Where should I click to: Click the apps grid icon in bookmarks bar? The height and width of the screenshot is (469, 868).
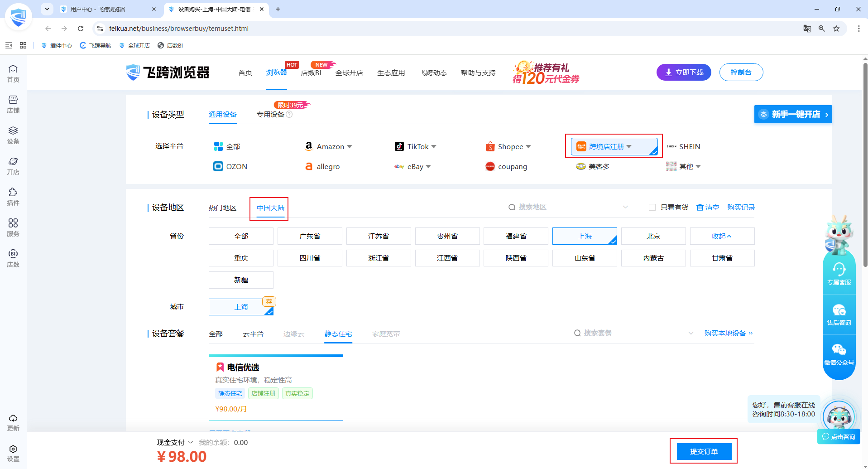click(x=23, y=45)
